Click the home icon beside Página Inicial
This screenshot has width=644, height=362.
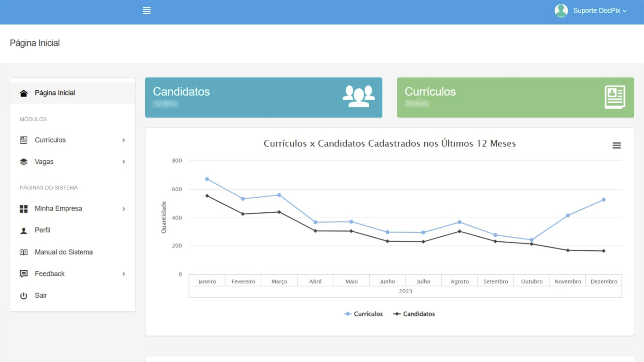24,93
